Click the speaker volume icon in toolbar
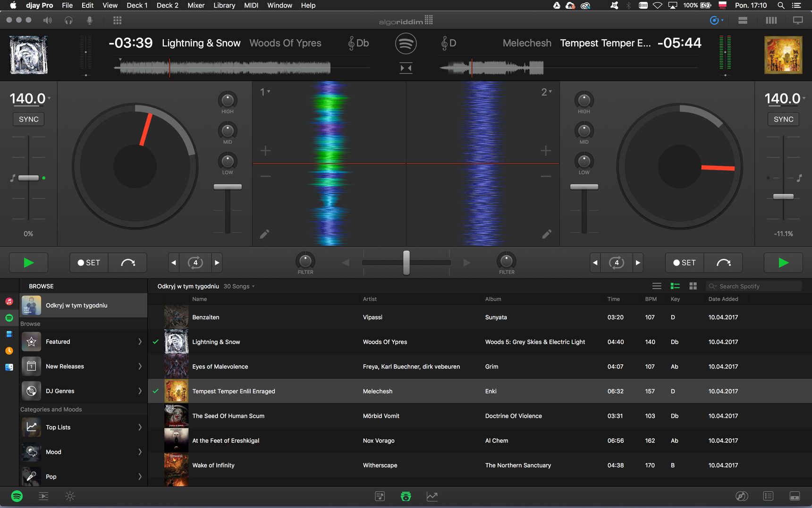Screen dimensions: 812x508 click(47, 20)
